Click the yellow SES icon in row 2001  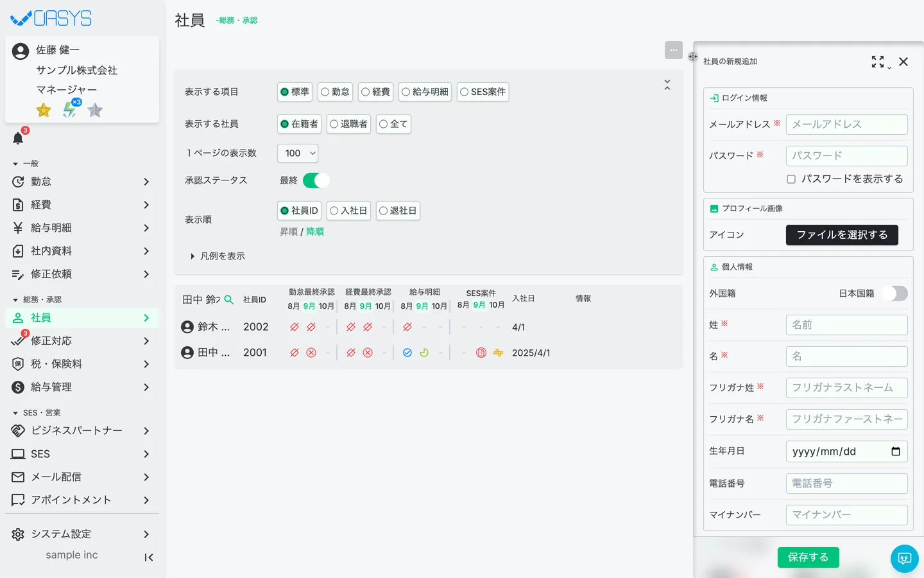coord(498,353)
